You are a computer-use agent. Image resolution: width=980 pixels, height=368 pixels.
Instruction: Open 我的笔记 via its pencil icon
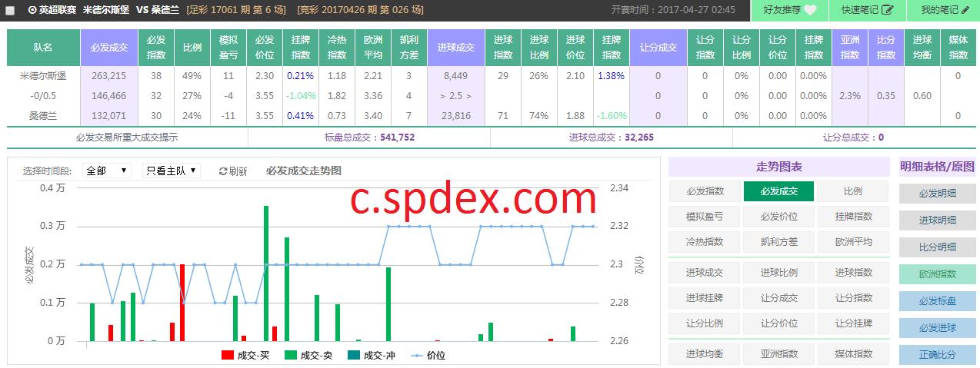965,10
